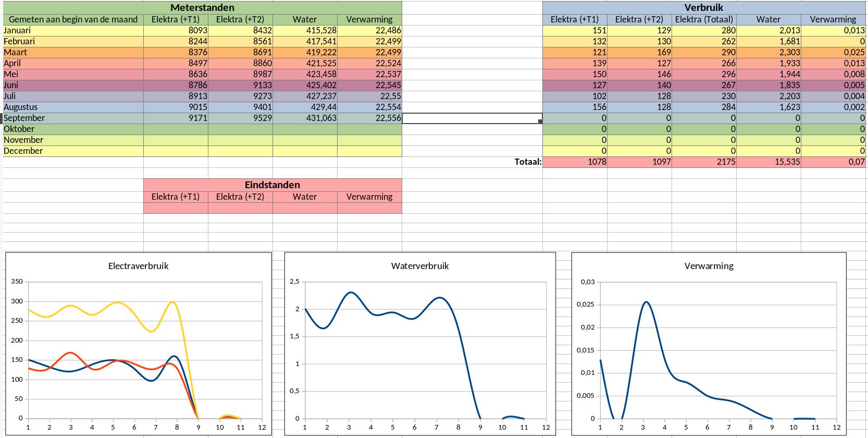Click total cell 2175
The image size is (868, 438).
[704, 162]
